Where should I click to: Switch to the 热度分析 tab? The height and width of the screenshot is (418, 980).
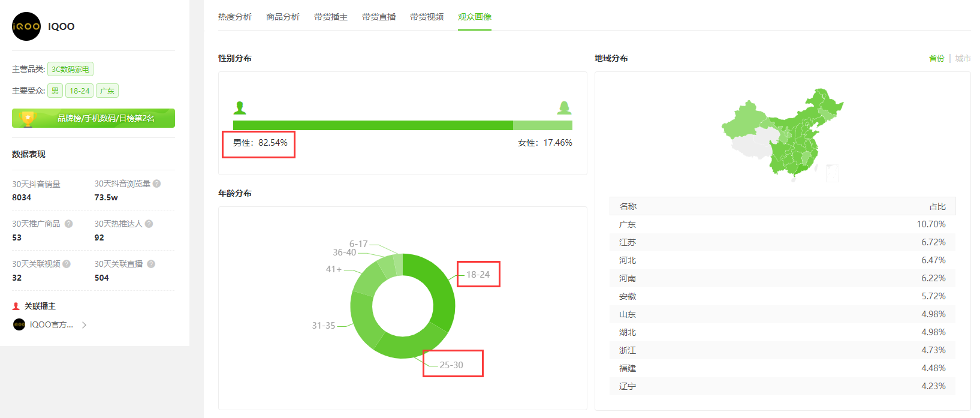tap(235, 17)
